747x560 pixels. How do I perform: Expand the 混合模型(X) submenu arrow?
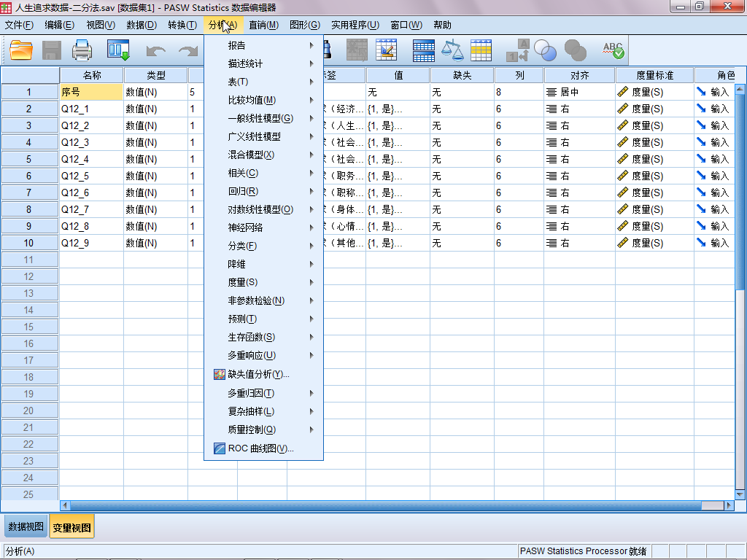coord(311,155)
